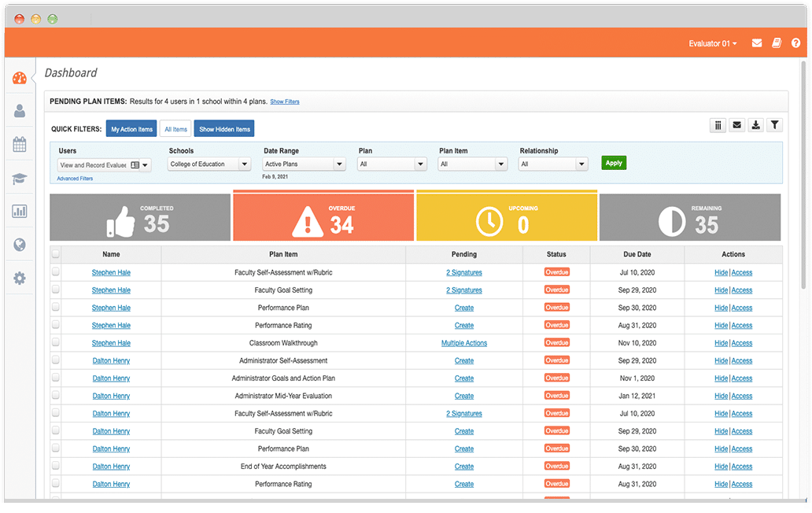Click the funnel filter icon button
This screenshot has width=812, height=513.
tap(774, 125)
